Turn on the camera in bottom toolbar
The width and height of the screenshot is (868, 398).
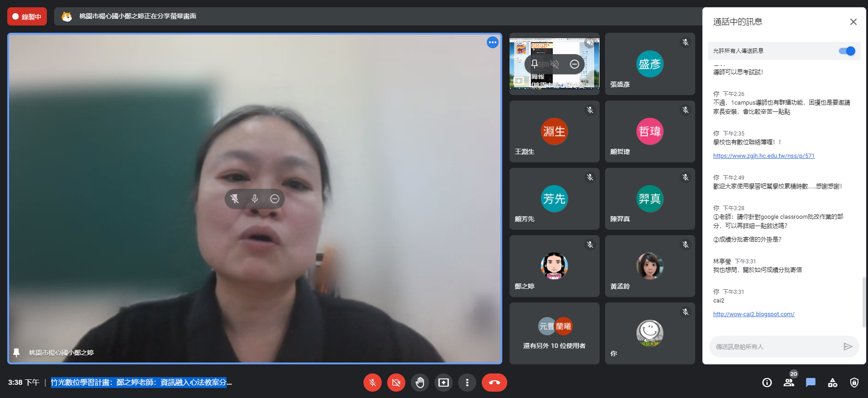coord(396,383)
